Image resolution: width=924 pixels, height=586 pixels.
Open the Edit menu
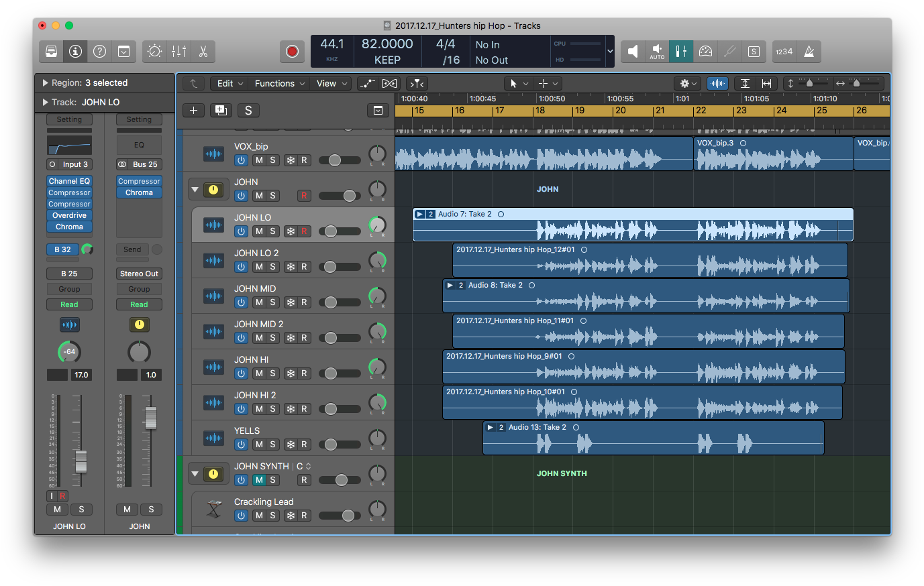click(229, 83)
